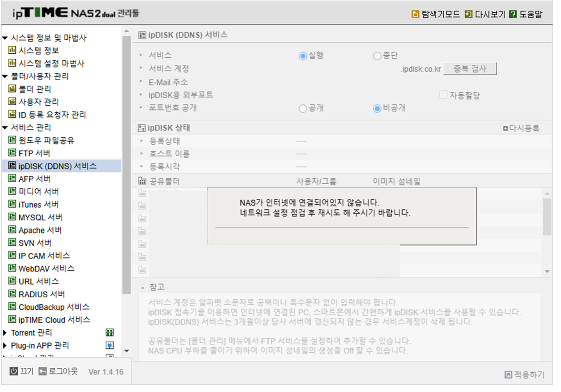Select 공개 for port number visibility
The image size is (561, 392).
pos(303,109)
